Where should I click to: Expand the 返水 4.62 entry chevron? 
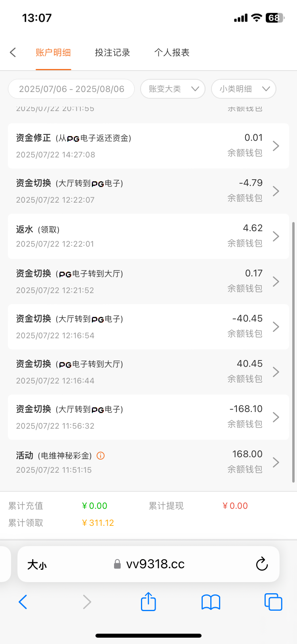point(276,236)
